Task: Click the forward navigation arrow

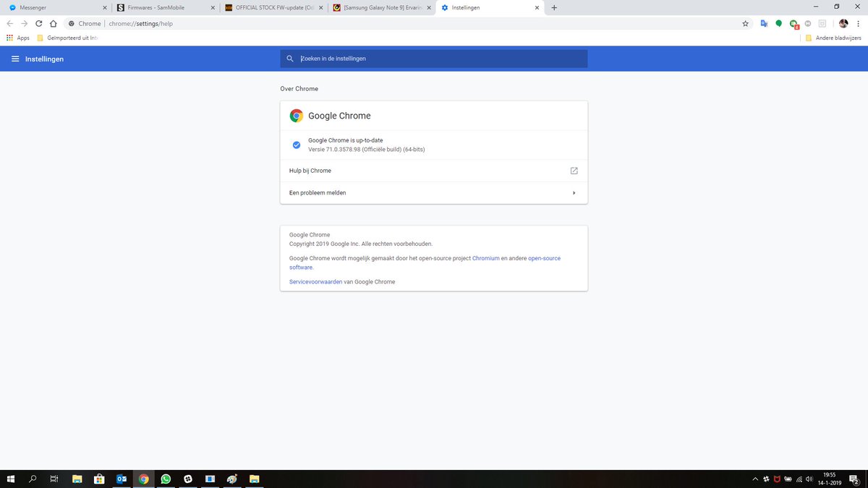Action: [x=25, y=23]
